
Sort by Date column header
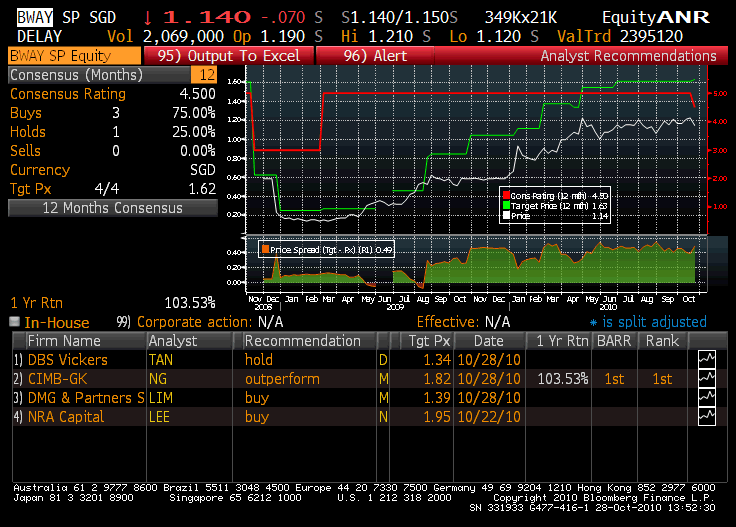point(489,341)
